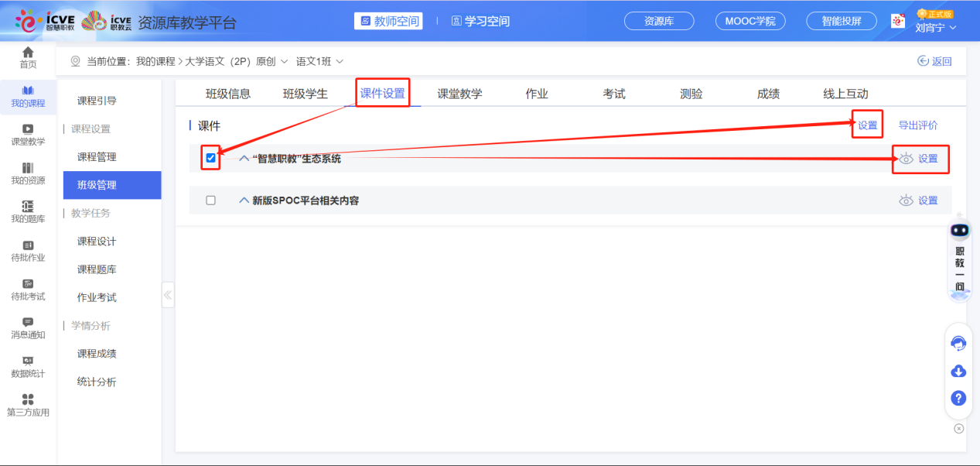Toggle visibility eye for "智慧职教"生态系统
Image resolution: width=980 pixels, height=466 pixels.
(x=905, y=159)
